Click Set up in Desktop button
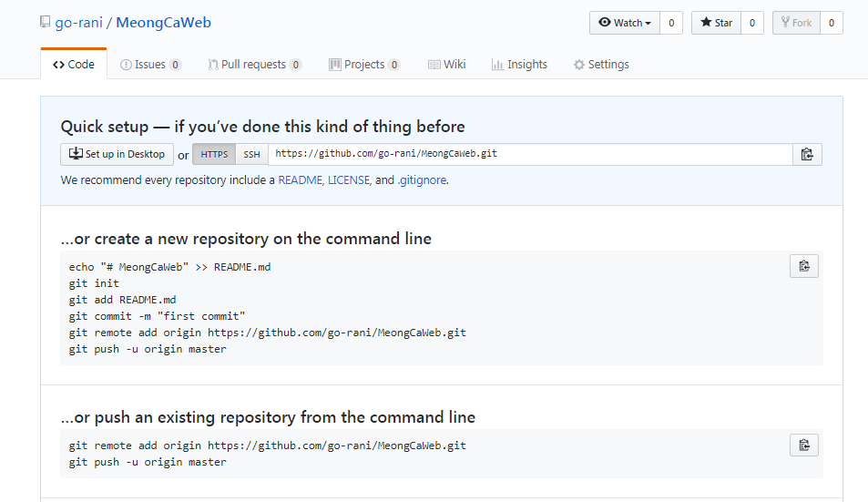868x502 pixels. pos(117,154)
